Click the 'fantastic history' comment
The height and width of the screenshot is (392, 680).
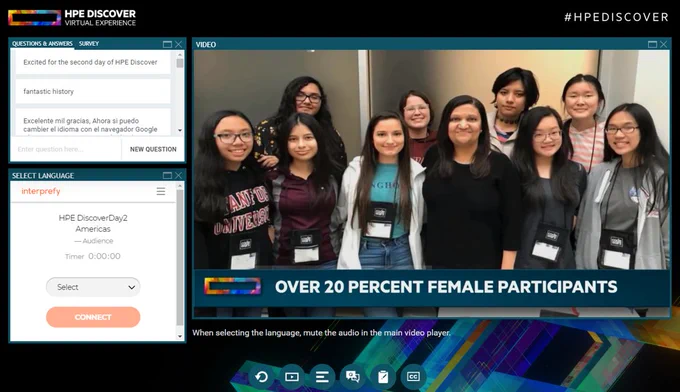point(93,91)
